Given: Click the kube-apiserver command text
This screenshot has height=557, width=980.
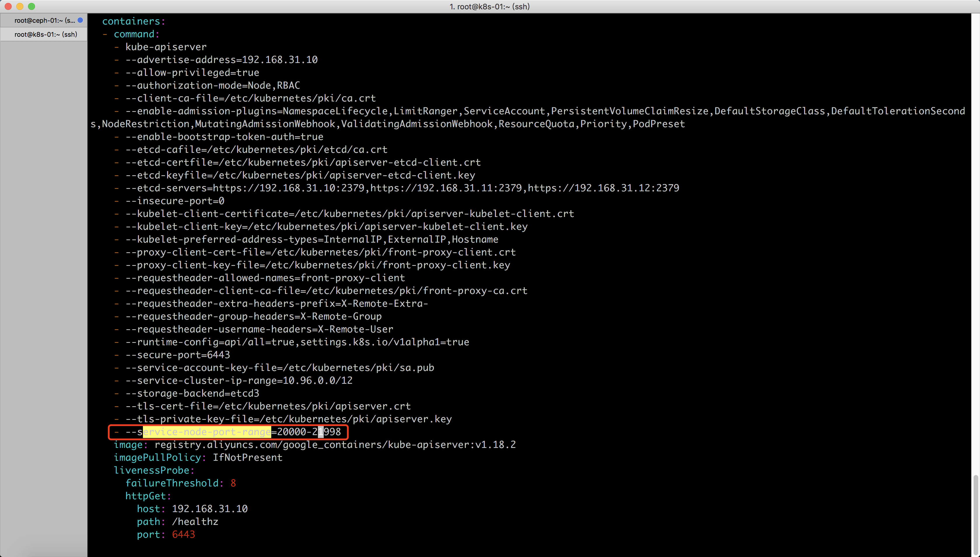Looking at the screenshot, I should click(x=165, y=47).
